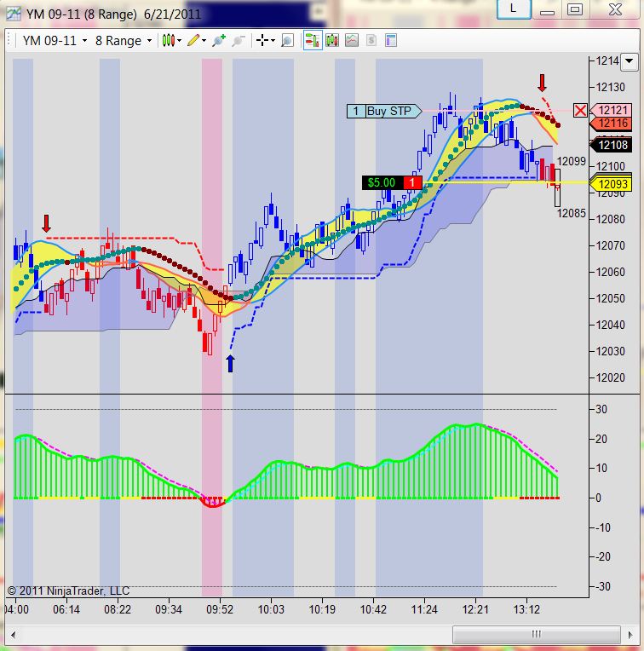Click the 10:42 time axis label

coord(373,609)
